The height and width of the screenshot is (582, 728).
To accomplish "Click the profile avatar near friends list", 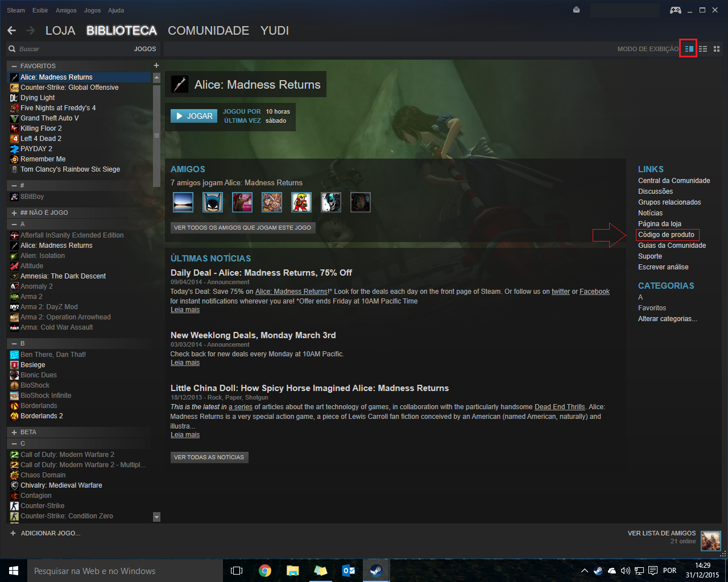I will (711, 541).
